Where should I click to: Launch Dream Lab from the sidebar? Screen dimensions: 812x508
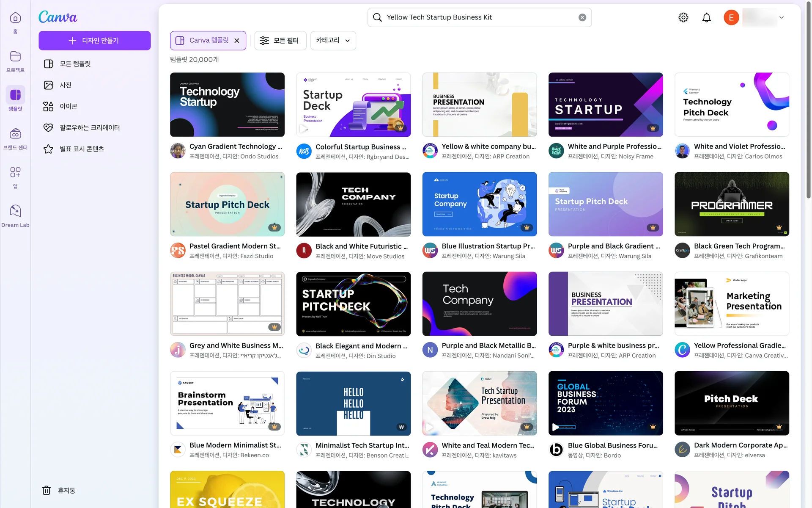(15, 211)
